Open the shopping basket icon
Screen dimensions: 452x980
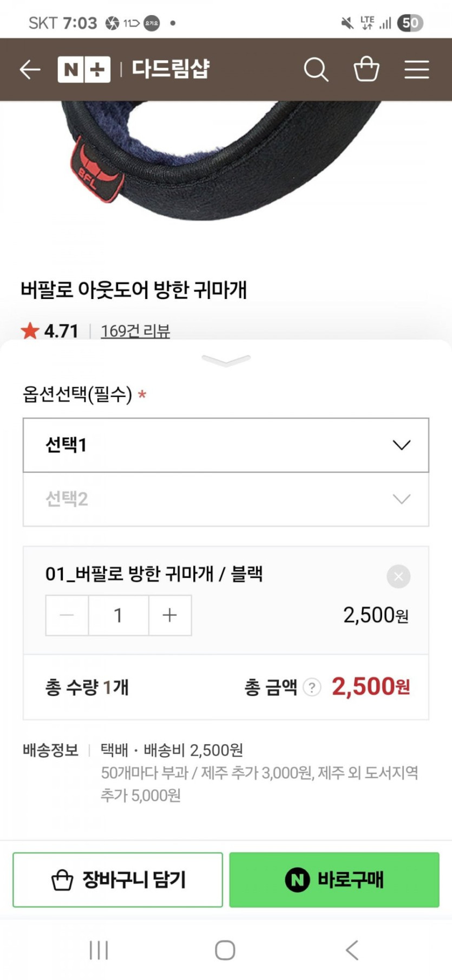click(x=366, y=69)
